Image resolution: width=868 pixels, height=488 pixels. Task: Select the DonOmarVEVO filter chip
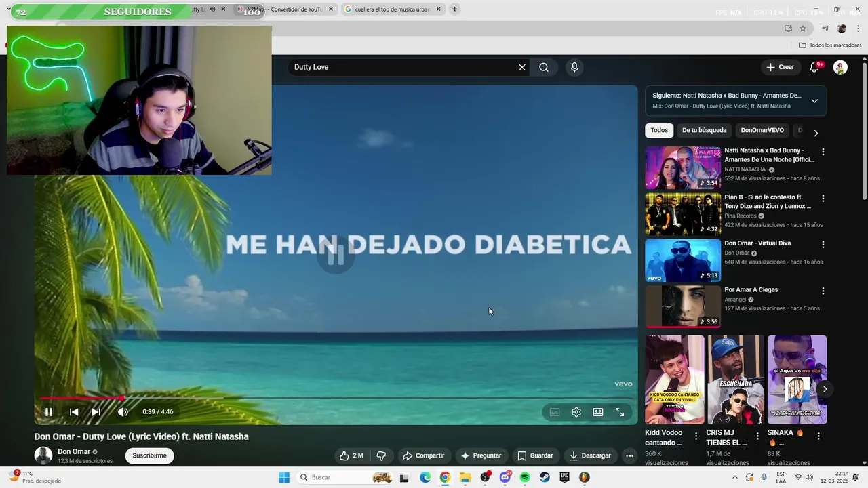pos(762,130)
